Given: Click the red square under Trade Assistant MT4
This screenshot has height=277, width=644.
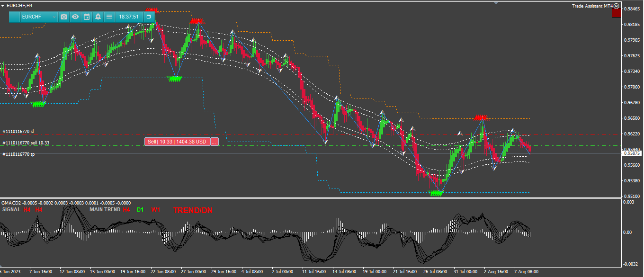Looking at the screenshot, I should [x=617, y=13].
